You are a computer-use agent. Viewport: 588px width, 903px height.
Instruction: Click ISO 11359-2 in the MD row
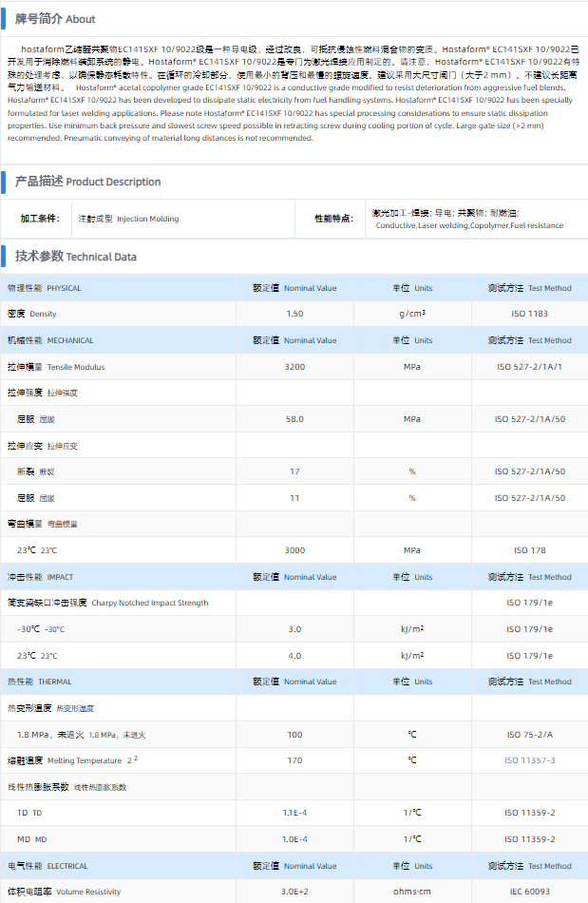529,839
